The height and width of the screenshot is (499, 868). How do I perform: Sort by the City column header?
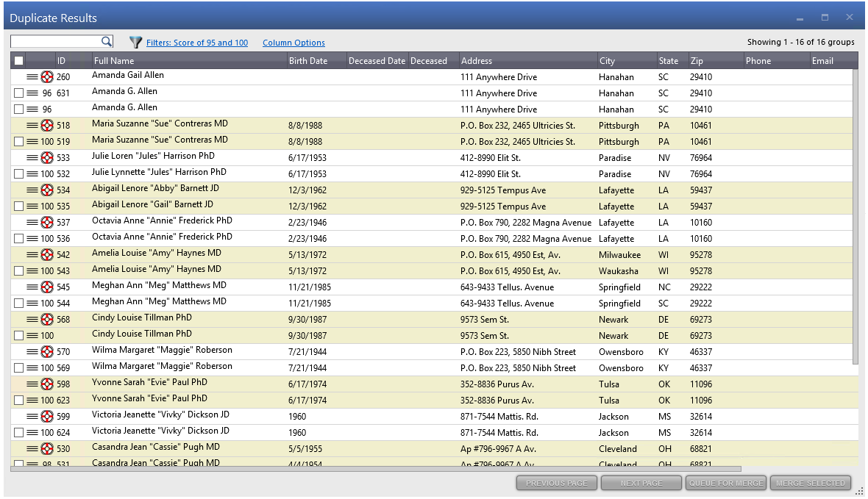626,61
